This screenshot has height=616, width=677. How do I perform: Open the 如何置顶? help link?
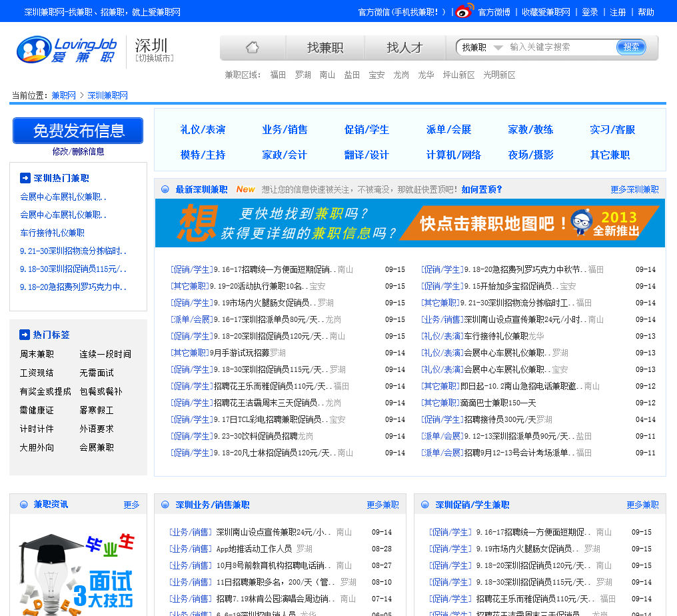(482, 189)
